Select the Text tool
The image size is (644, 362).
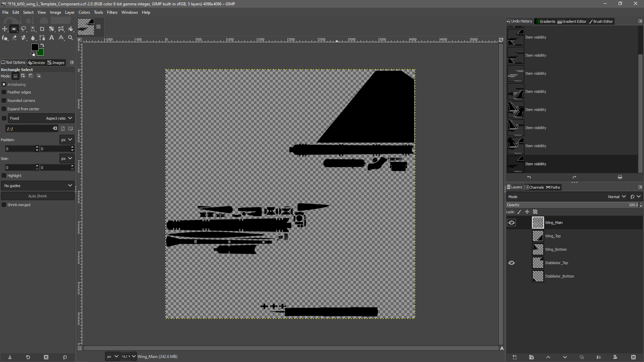click(x=52, y=38)
